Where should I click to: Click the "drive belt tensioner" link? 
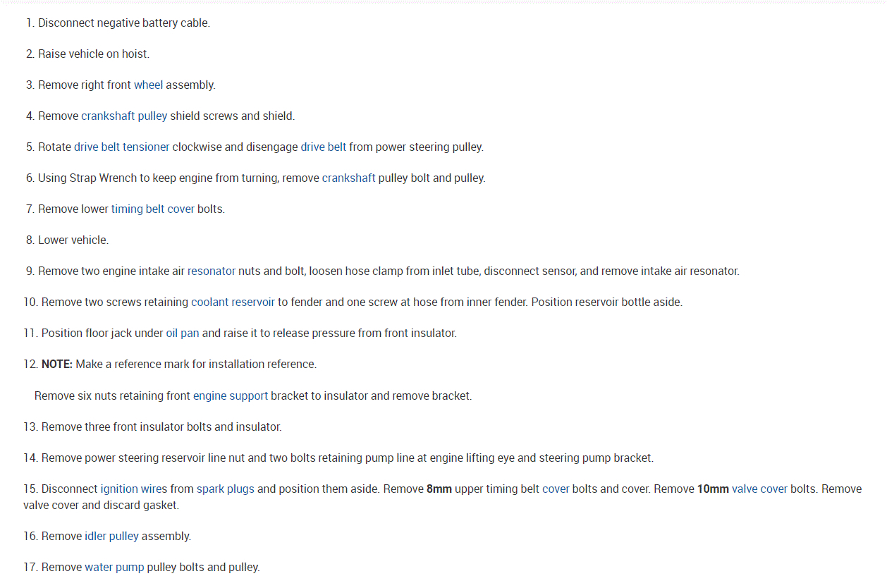tap(121, 147)
